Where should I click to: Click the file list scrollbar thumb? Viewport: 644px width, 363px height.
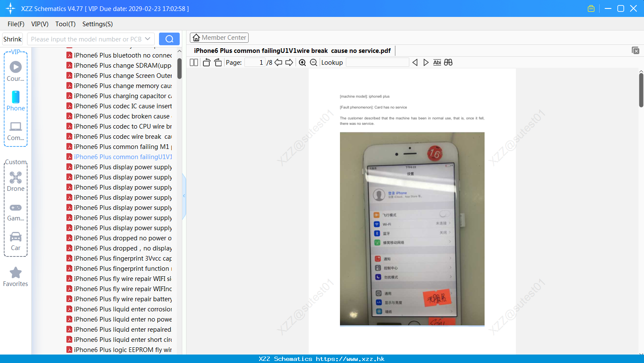(179, 69)
